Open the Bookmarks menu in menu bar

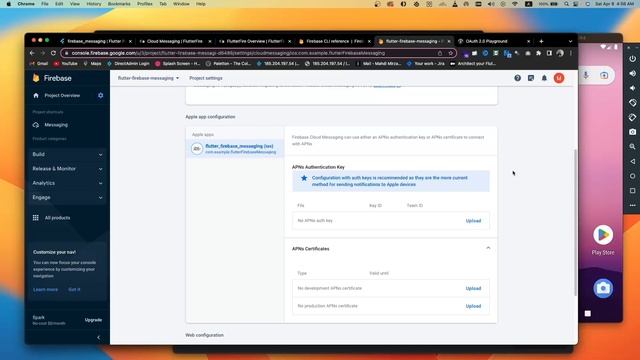(x=119, y=4)
